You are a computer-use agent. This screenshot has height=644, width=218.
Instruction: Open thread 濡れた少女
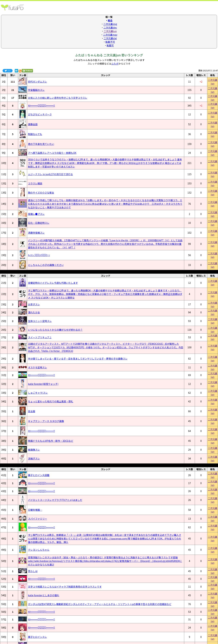click(34, 312)
